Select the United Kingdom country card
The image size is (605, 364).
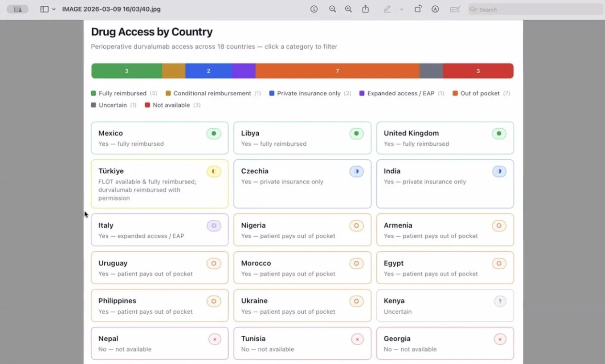[x=445, y=138]
